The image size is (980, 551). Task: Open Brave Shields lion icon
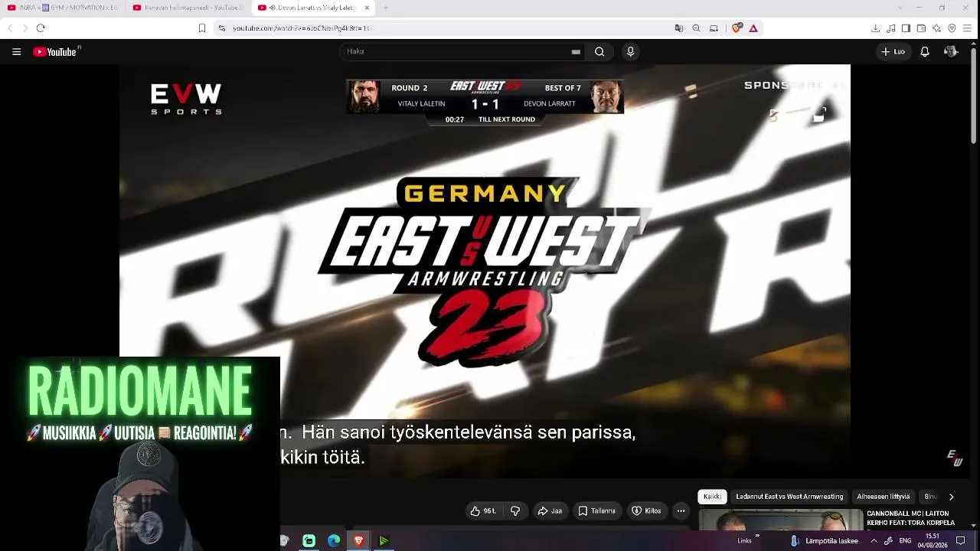click(x=737, y=28)
